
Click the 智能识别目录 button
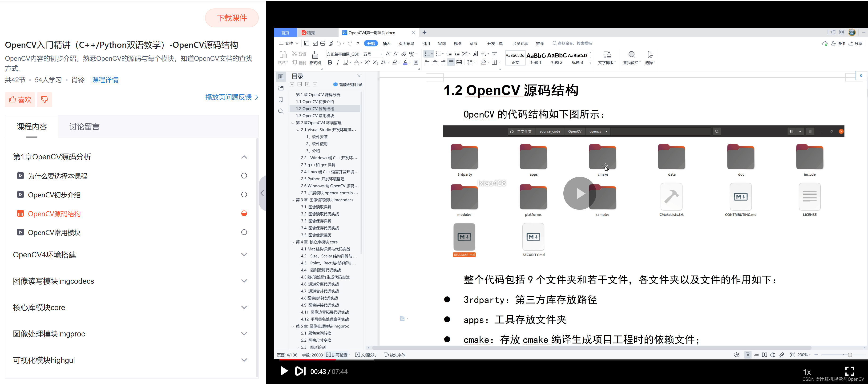[x=347, y=85]
